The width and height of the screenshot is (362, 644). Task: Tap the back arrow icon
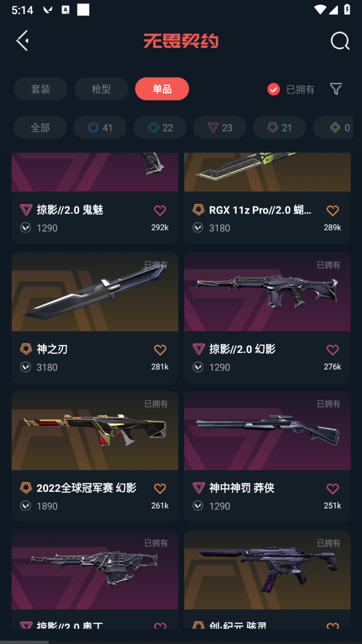pyautogui.click(x=23, y=41)
